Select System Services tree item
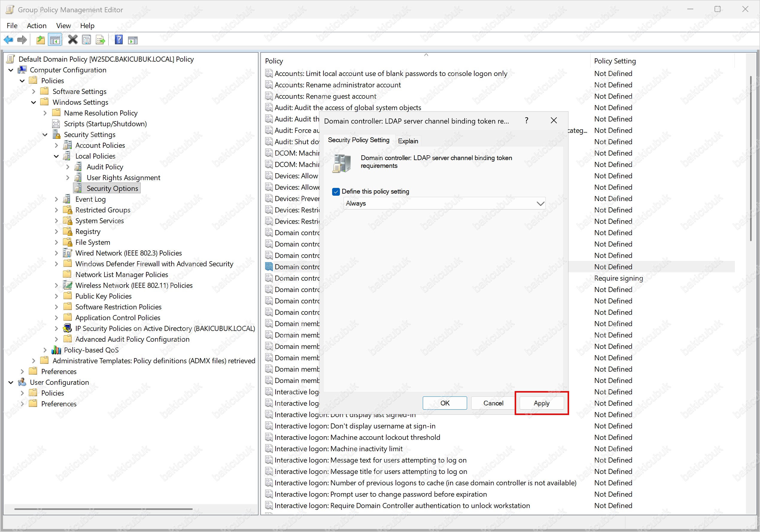760x532 pixels. click(x=99, y=221)
